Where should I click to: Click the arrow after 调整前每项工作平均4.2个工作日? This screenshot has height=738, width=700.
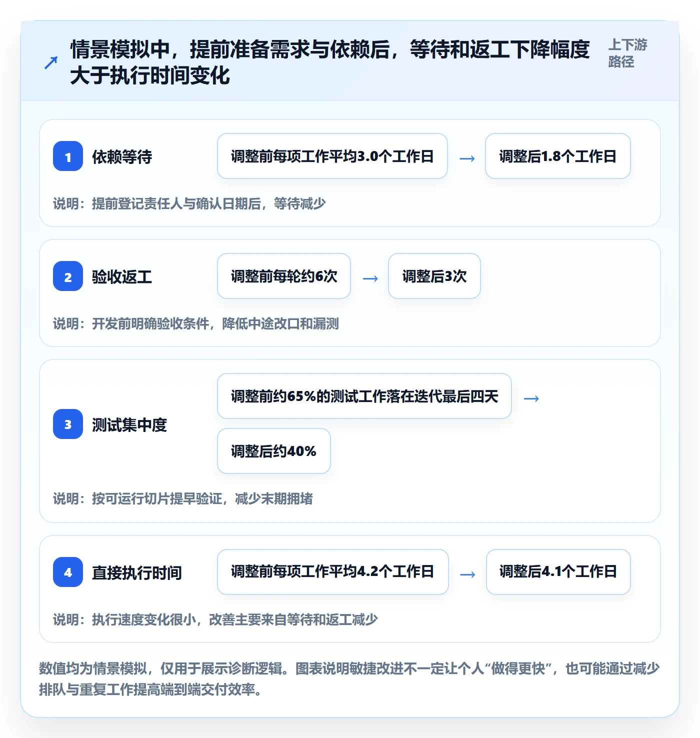(467, 574)
